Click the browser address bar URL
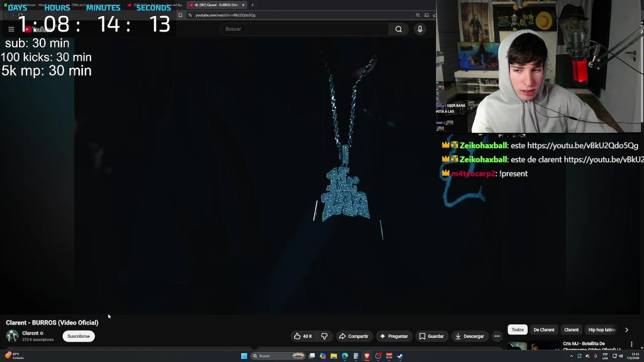 point(225,15)
